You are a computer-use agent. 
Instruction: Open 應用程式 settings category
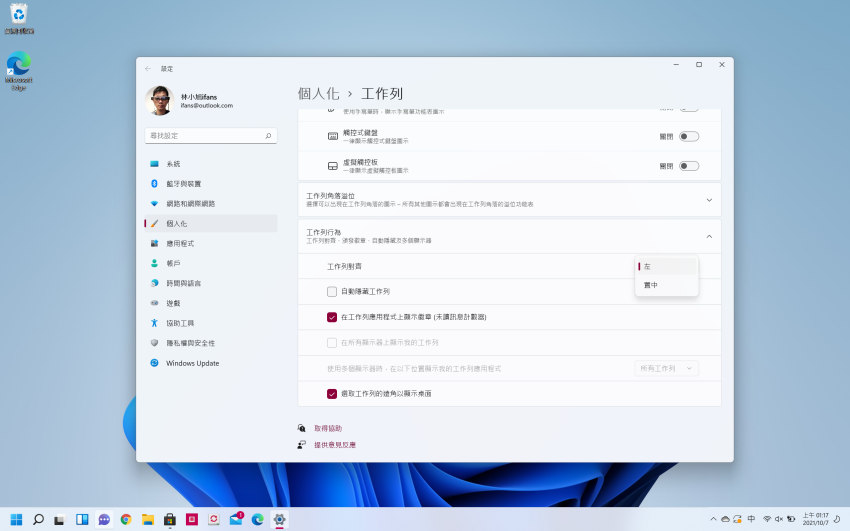211,243
